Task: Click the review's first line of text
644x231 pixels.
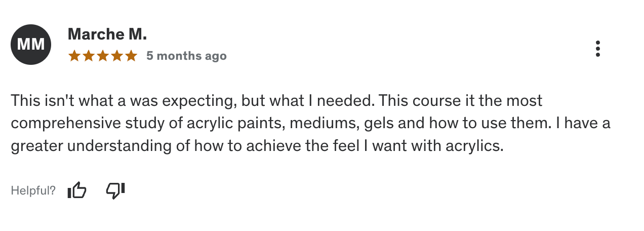Action: 276,101
